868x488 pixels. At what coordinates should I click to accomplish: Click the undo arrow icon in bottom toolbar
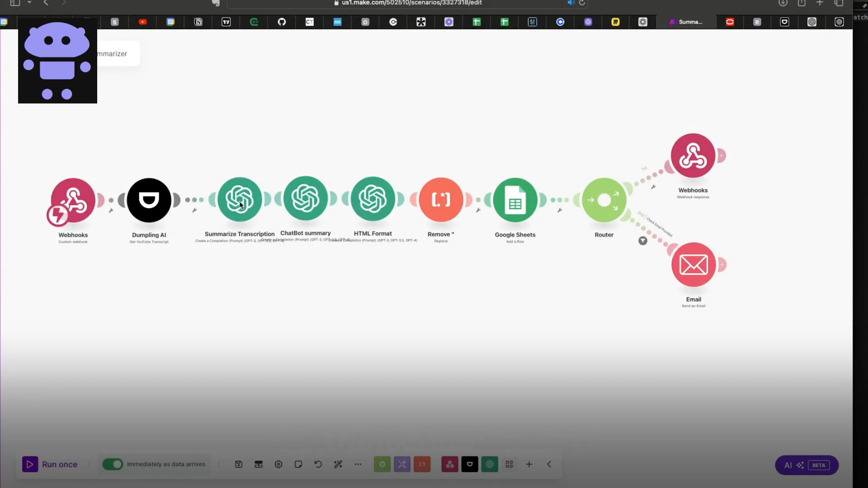318,464
